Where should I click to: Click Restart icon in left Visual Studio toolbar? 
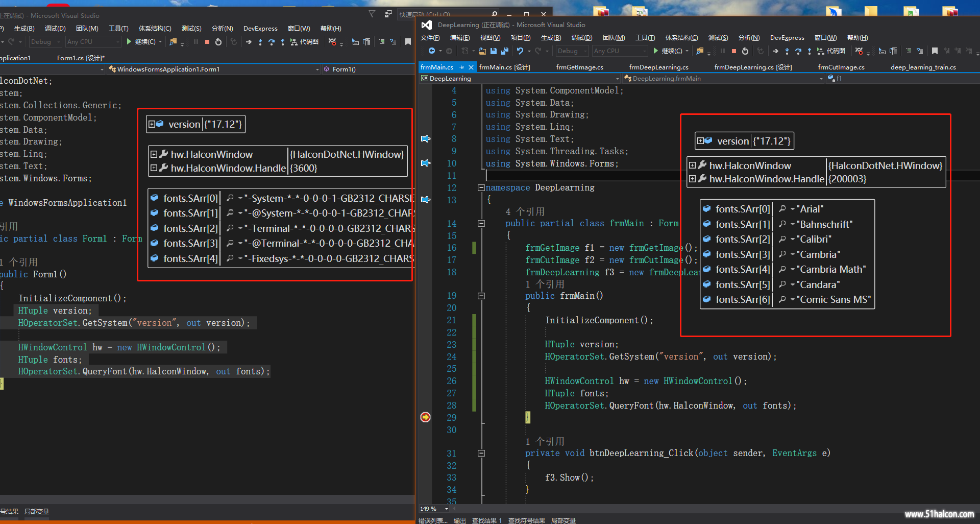pyautogui.click(x=218, y=42)
